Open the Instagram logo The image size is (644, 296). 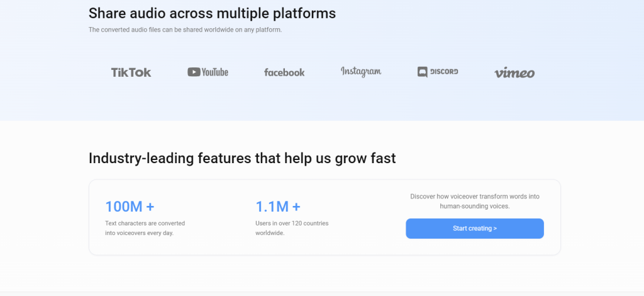coord(361,71)
